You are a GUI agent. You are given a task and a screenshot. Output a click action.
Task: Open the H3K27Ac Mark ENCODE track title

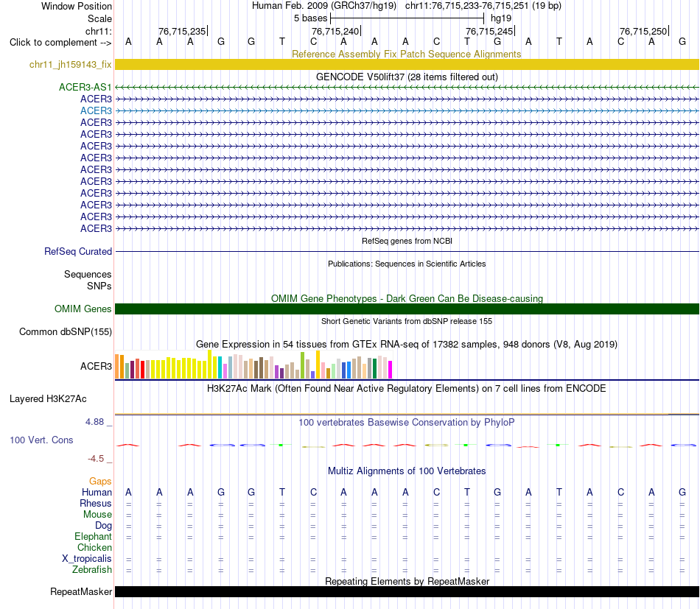point(407,389)
